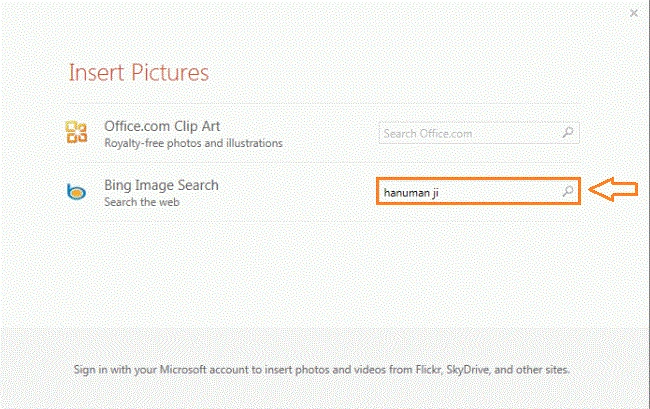Click into the Bing search box containing hanuman ji
This screenshot has height=409, width=650.
tap(478, 191)
